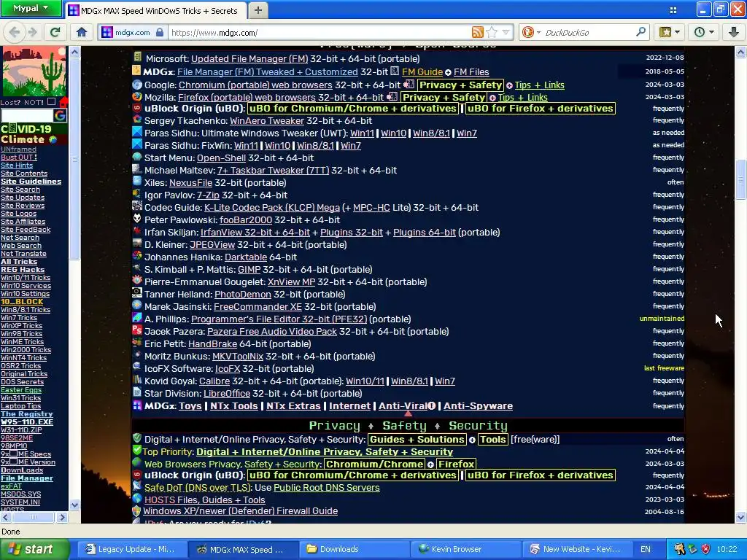Click the uBlock Origin shield icon in Freeware list

click(x=137, y=108)
